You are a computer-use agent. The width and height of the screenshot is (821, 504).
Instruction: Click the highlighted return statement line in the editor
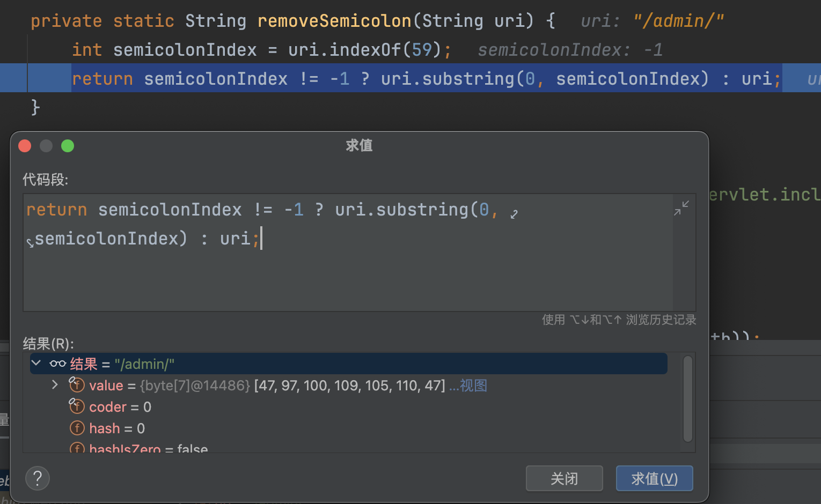coord(424,79)
